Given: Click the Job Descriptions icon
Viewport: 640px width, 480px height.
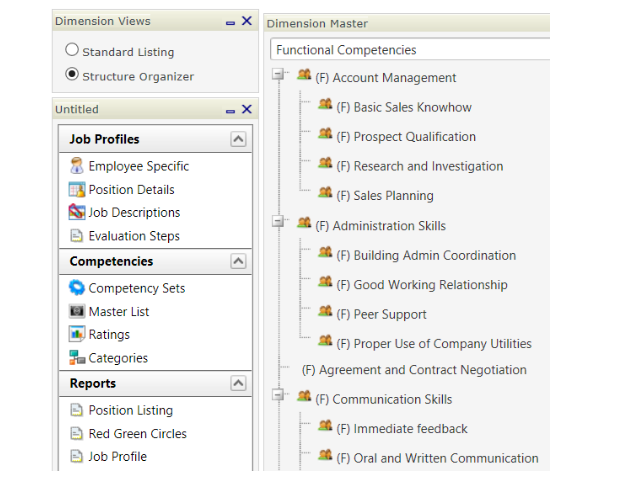Looking at the screenshot, I should point(77,212).
